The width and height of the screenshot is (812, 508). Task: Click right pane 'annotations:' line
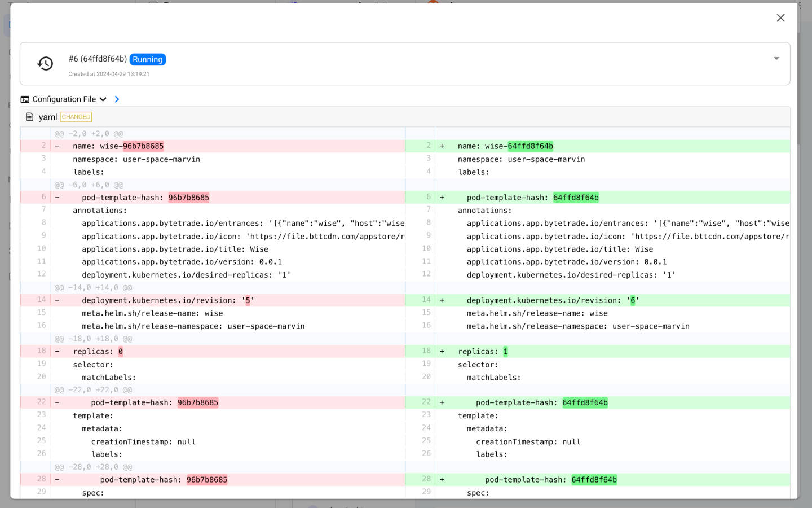(598, 211)
